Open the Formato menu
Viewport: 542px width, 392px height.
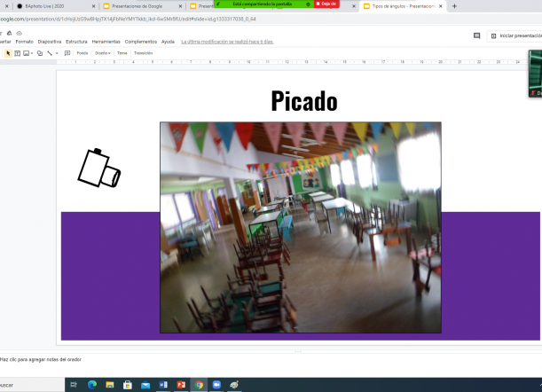24,42
